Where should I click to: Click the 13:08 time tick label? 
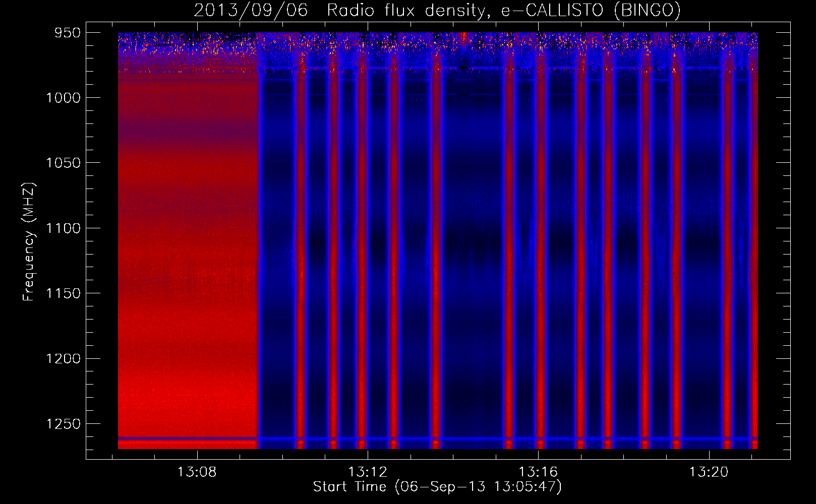tap(197, 472)
